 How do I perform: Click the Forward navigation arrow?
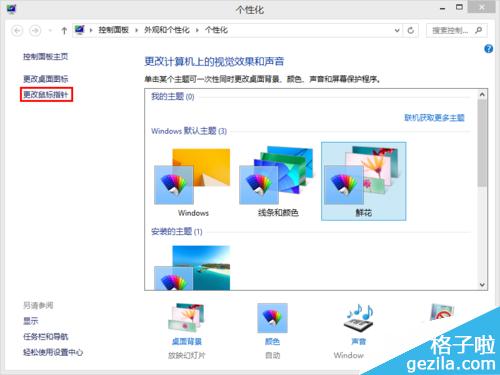pyautogui.click(x=35, y=31)
